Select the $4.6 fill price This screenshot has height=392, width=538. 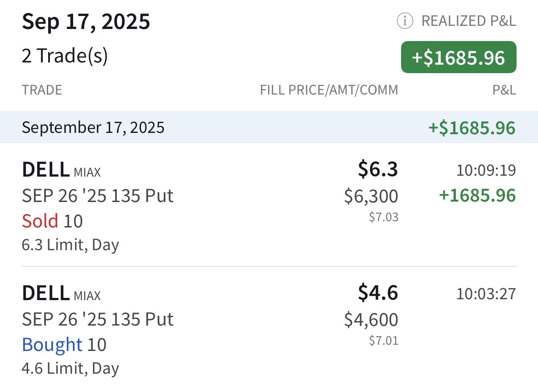click(378, 293)
